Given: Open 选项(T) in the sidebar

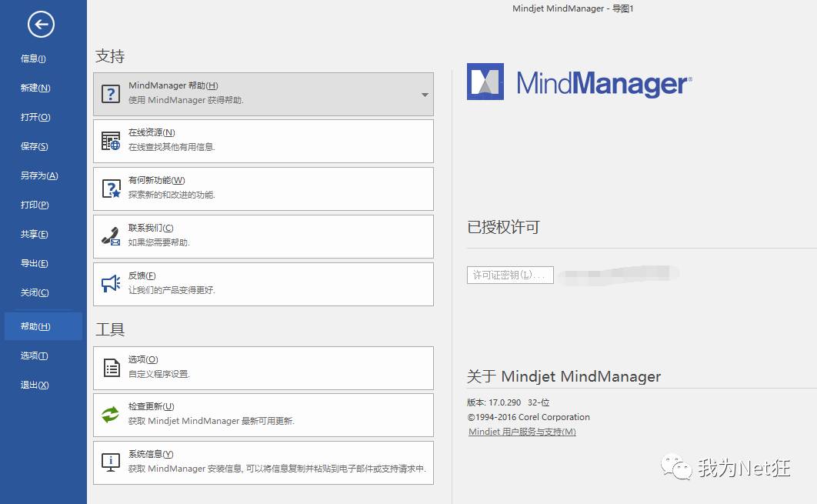Looking at the screenshot, I should [x=35, y=355].
